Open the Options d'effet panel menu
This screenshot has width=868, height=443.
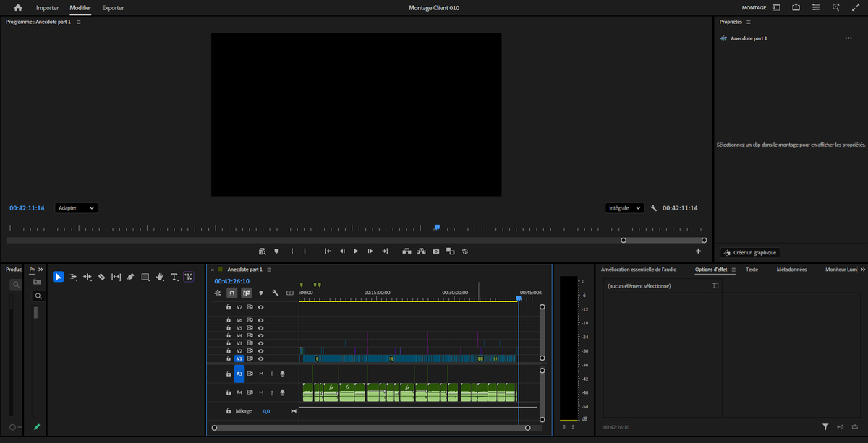point(733,270)
